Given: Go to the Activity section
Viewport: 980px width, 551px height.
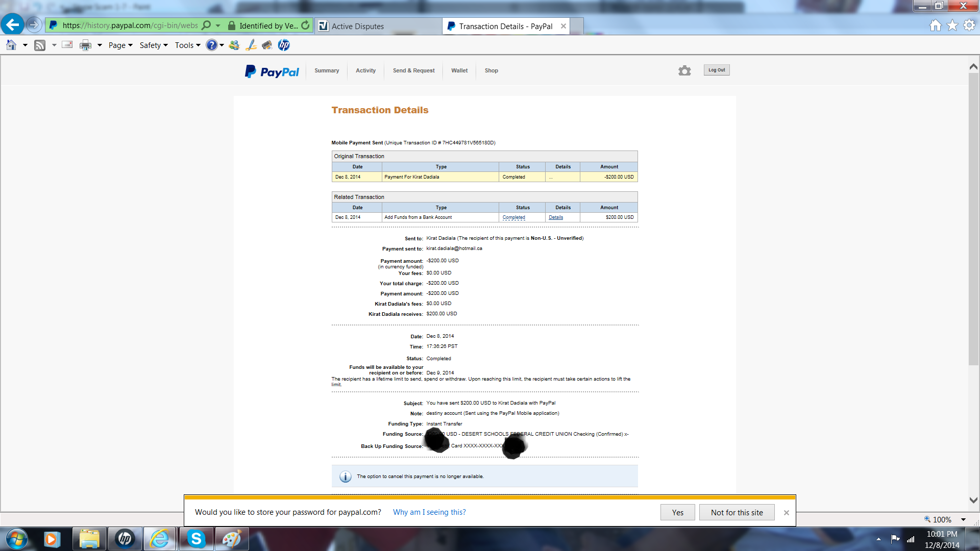Looking at the screenshot, I should pyautogui.click(x=365, y=71).
